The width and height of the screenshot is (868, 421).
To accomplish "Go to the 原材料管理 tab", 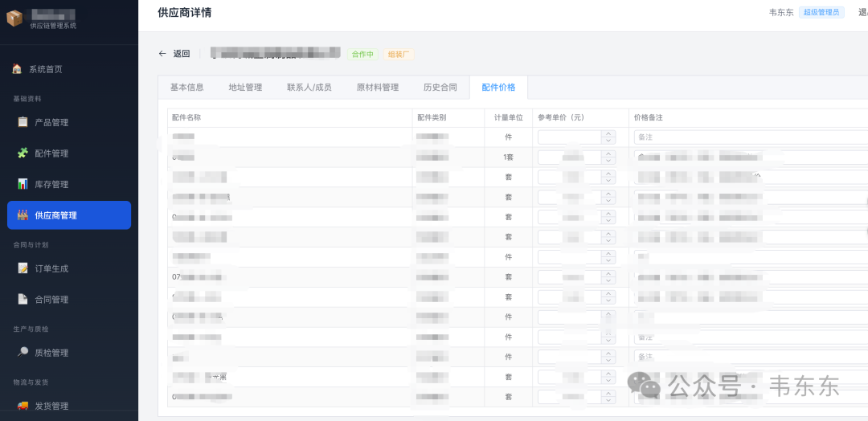I will [378, 87].
